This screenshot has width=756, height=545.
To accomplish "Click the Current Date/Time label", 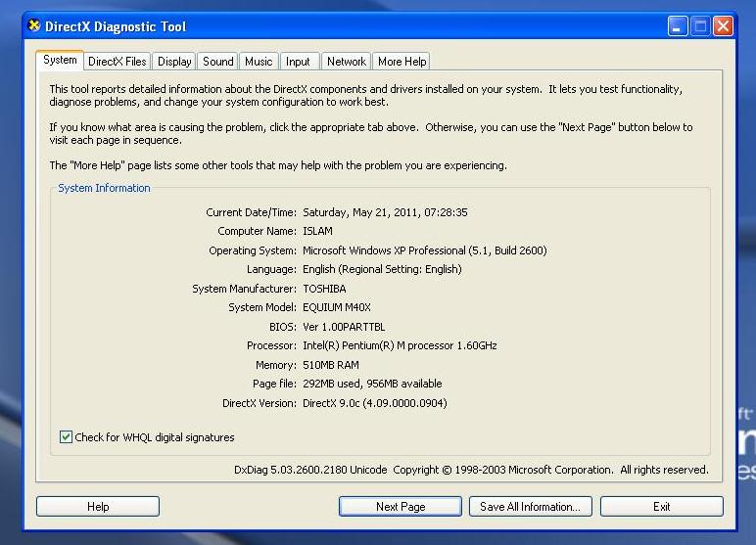I will click(x=251, y=212).
